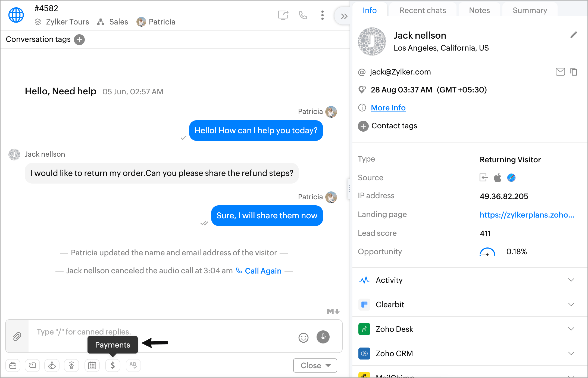This screenshot has height=378, width=588.
Task: Switch to the Recent chats tab
Action: pos(423,10)
